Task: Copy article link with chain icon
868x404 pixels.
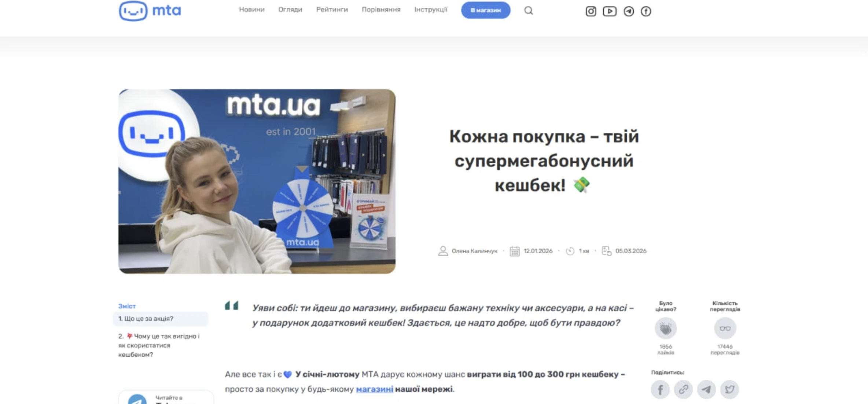Action: click(x=683, y=389)
